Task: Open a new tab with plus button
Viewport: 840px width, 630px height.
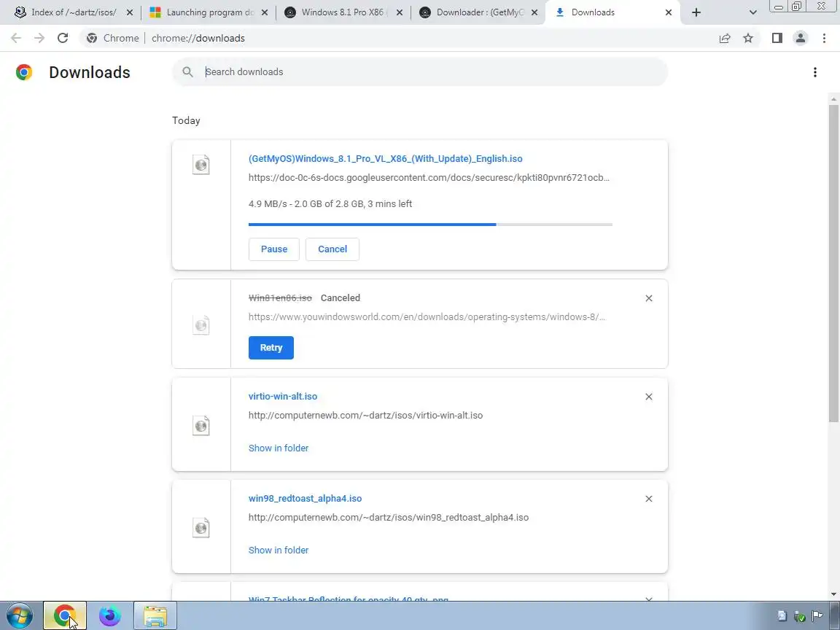Action: click(696, 12)
